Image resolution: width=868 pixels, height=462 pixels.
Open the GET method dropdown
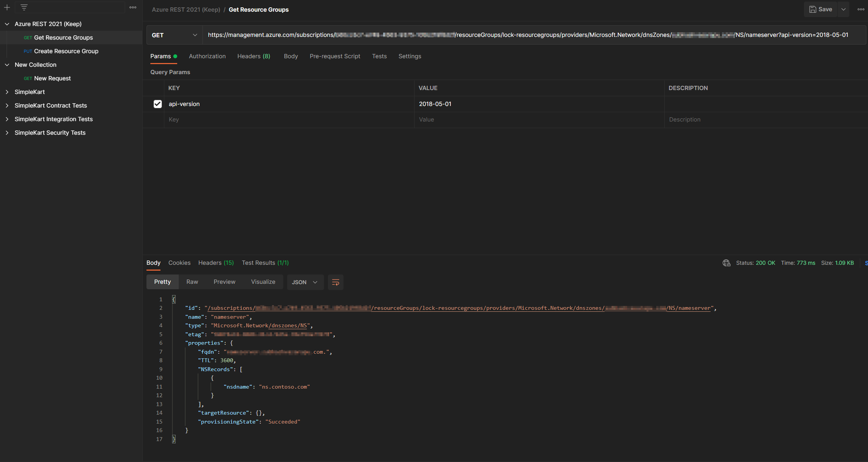pos(174,35)
